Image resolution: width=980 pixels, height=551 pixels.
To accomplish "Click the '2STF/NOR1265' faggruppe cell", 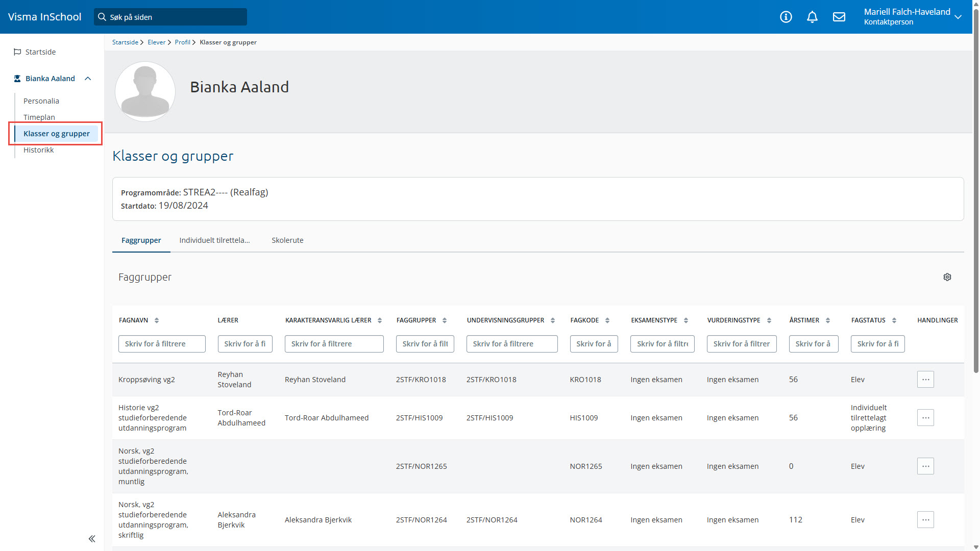I will 422,466.
